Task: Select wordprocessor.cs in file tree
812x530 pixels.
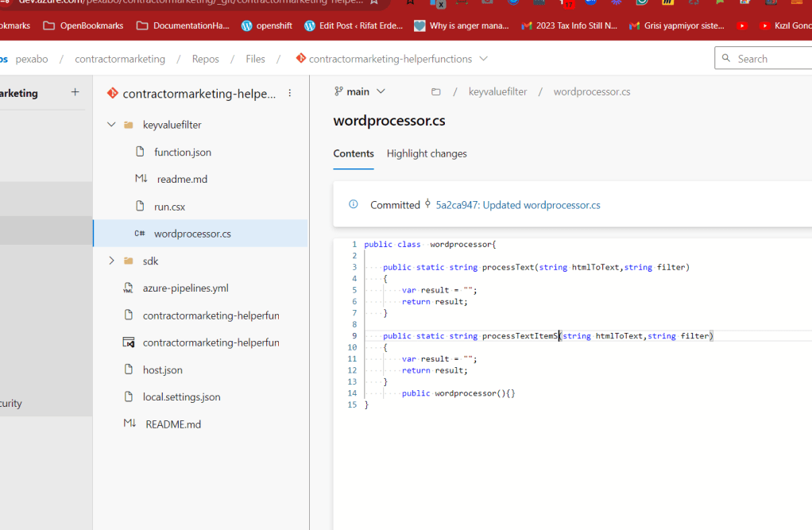Action: (x=192, y=234)
